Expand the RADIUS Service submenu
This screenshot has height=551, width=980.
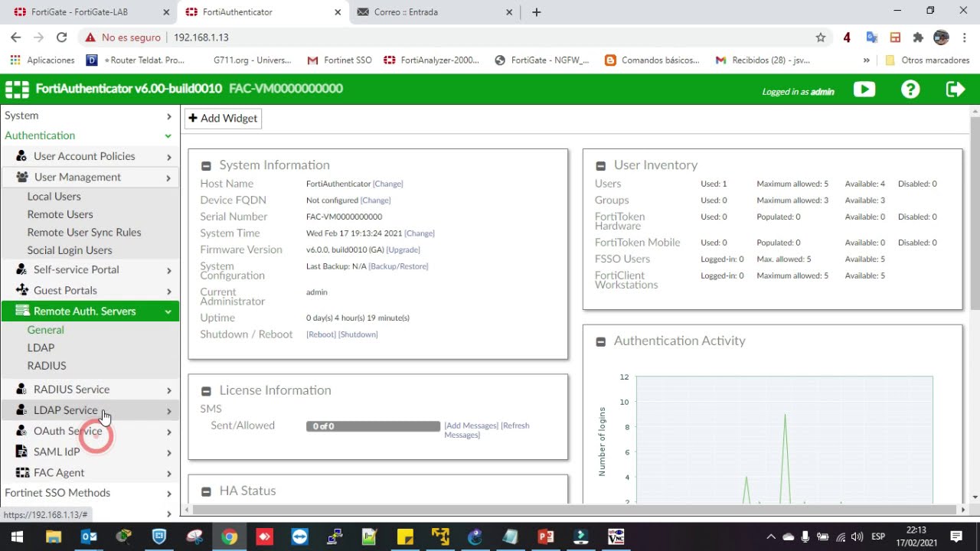[90, 390]
